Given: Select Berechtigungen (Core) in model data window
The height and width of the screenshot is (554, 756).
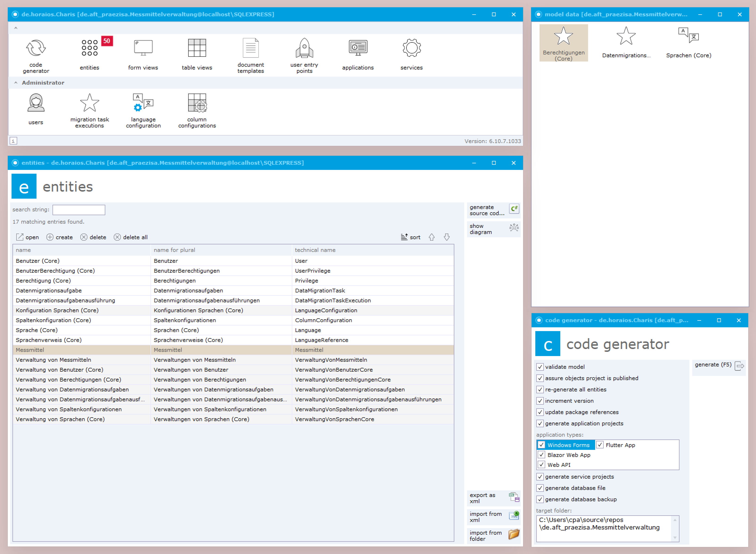Looking at the screenshot, I should tap(564, 43).
